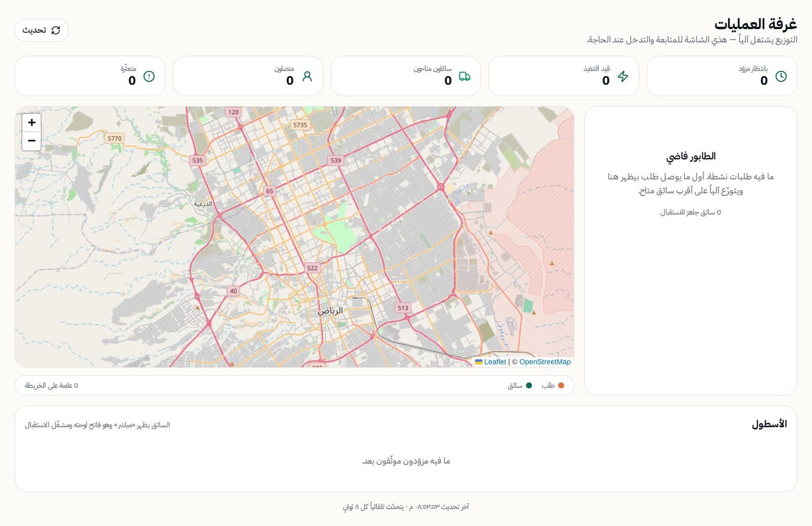Zoom out of the map with minus
The height and width of the screenshot is (526, 812).
(x=31, y=141)
